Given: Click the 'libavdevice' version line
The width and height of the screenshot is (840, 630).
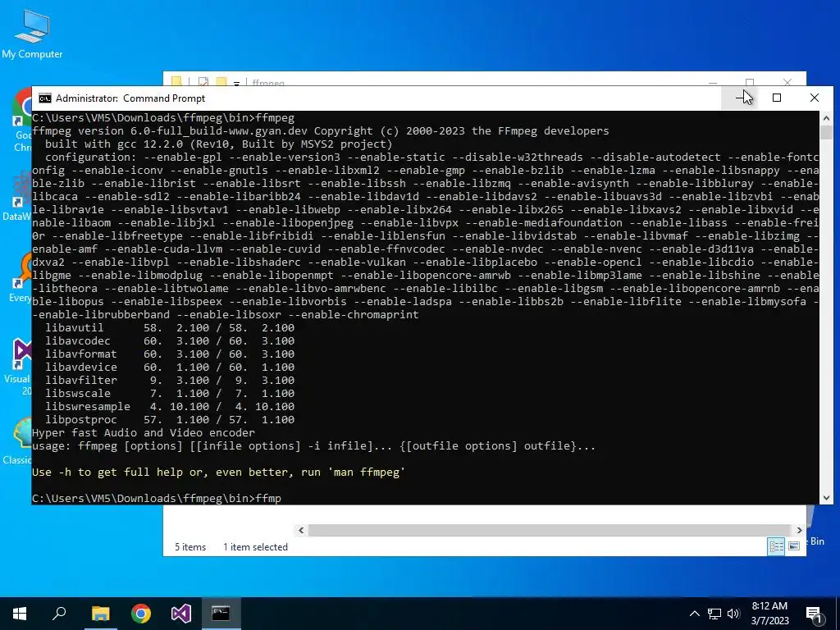Looking at the screenshot, I should (x=170, y=367).
